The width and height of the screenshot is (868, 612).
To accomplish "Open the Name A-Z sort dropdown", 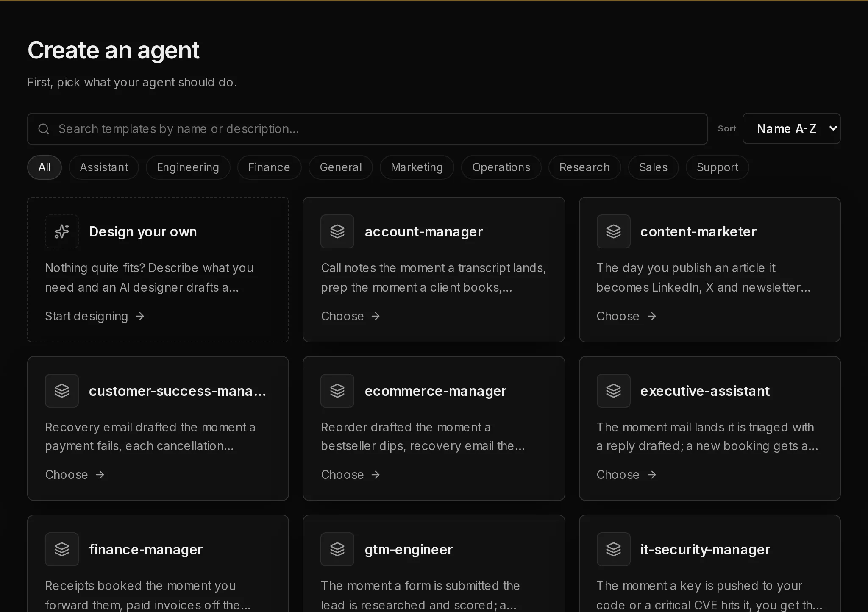I will pyautogui.click(x=791, y=128).
